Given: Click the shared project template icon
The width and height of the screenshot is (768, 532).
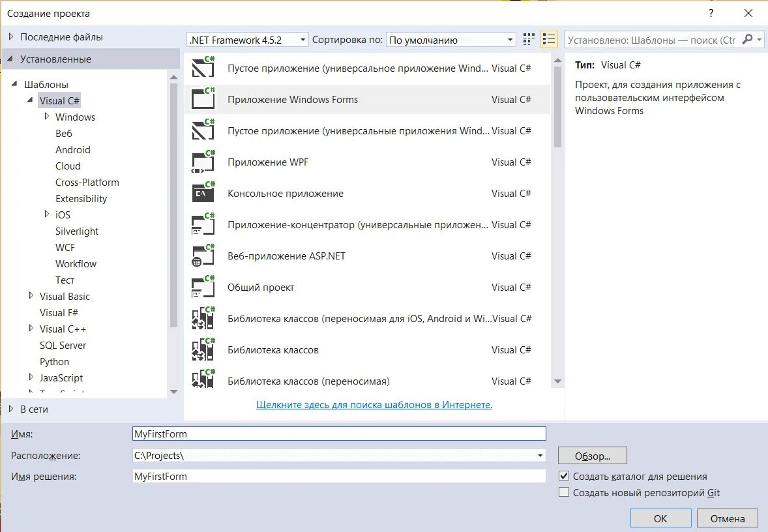Looking at the screenshot, I should point(203,287).
